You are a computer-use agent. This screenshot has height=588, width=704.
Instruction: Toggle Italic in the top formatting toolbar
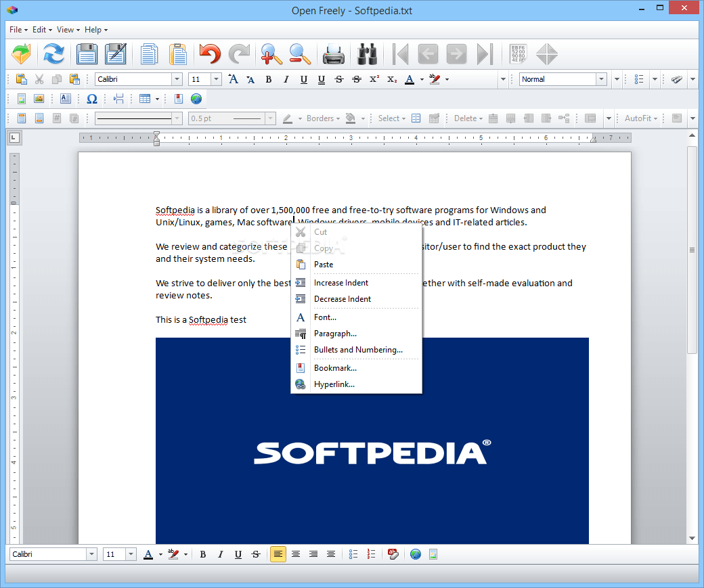pyautogui.click(x=286, y=79)
